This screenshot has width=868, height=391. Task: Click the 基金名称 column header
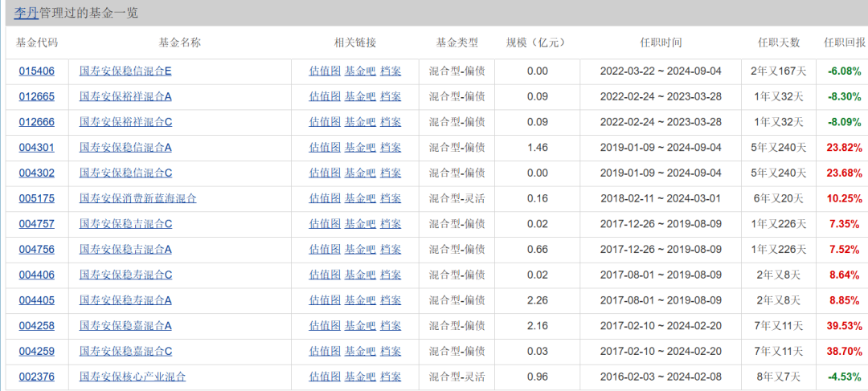coord(180,43)
